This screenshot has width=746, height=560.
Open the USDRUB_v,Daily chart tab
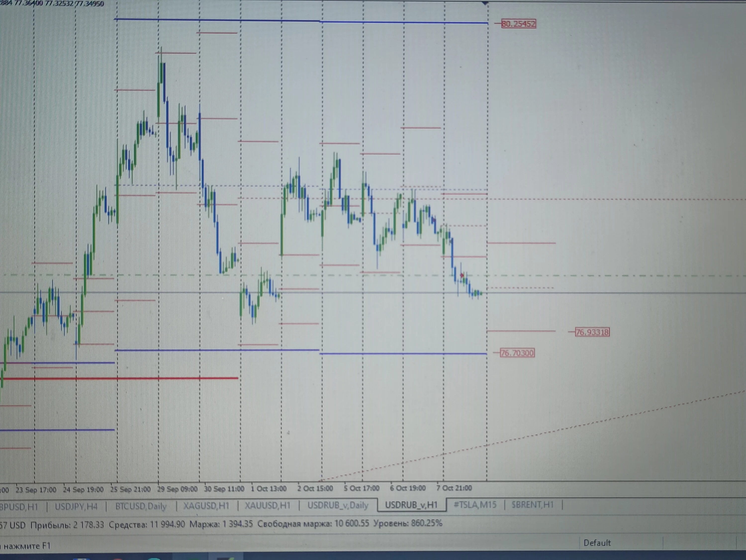click(338, 505)
